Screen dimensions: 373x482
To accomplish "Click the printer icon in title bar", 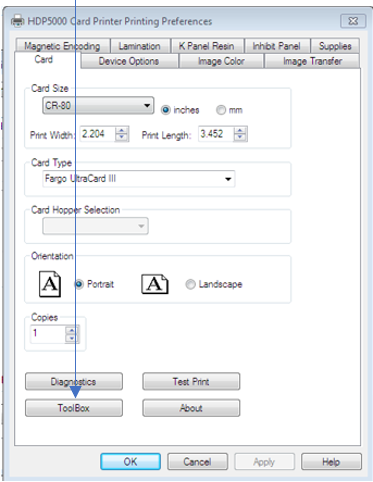I will 18,21.
